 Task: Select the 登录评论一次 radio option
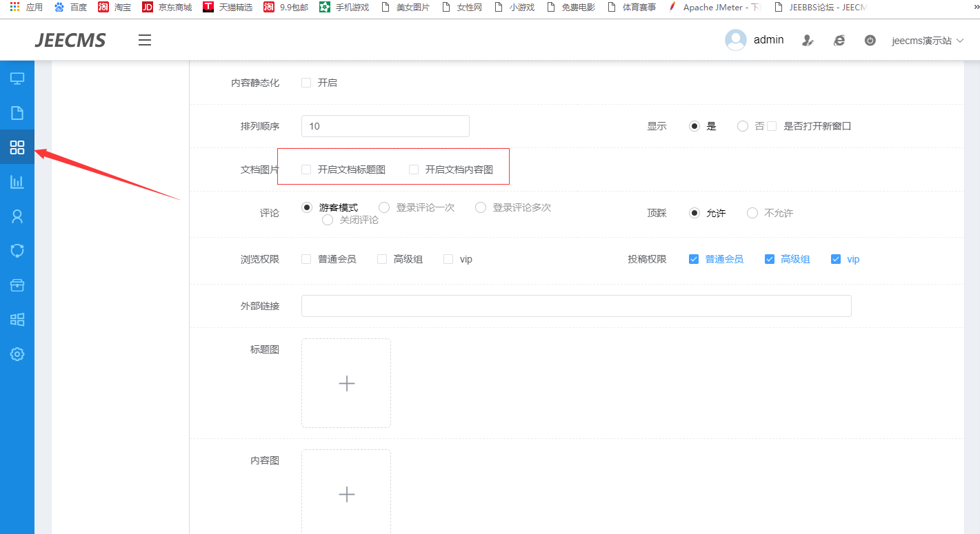click(385, 207)
